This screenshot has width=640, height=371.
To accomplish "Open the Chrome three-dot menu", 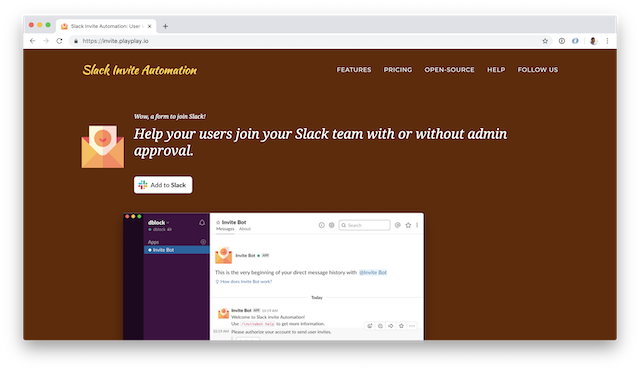I will pyautogui.click(x=607, y=41).
